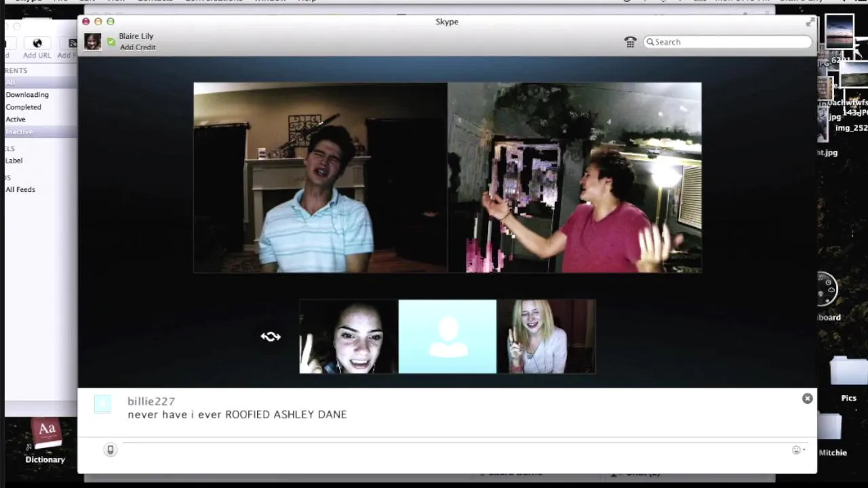Select the sunset photo thumbnail on the desktop
The height and width of the screenshot is (488, 868).
(x=840, y=32)
